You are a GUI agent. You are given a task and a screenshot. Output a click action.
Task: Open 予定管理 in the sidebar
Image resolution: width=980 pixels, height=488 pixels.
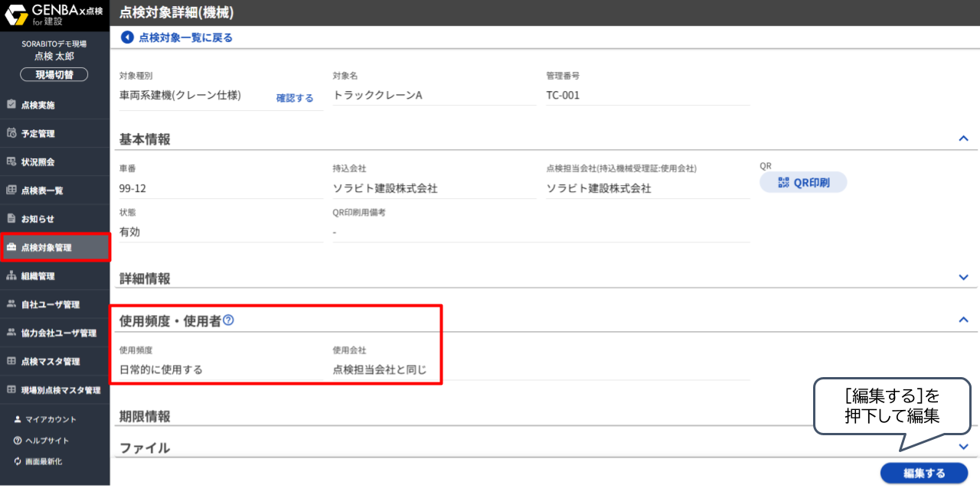click(38, 133)
